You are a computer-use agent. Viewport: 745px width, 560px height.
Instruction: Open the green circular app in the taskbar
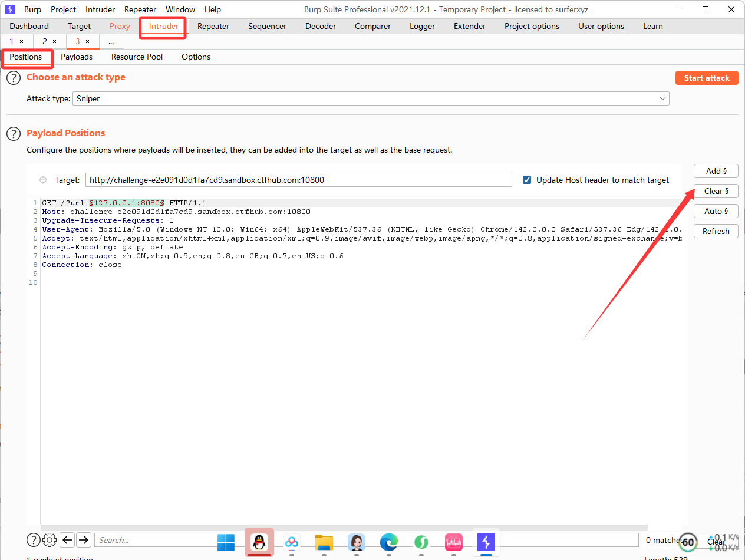[421, 542]
